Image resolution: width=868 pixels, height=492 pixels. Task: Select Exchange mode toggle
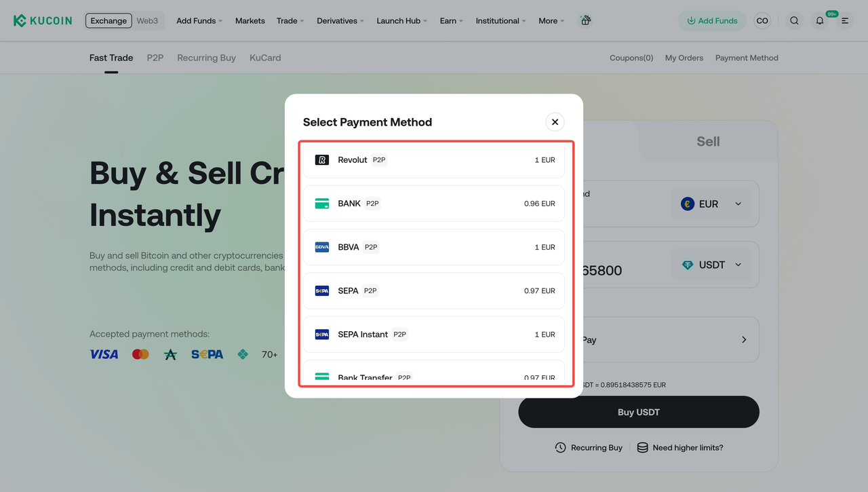pyautogui.click(x=108, y=20)
